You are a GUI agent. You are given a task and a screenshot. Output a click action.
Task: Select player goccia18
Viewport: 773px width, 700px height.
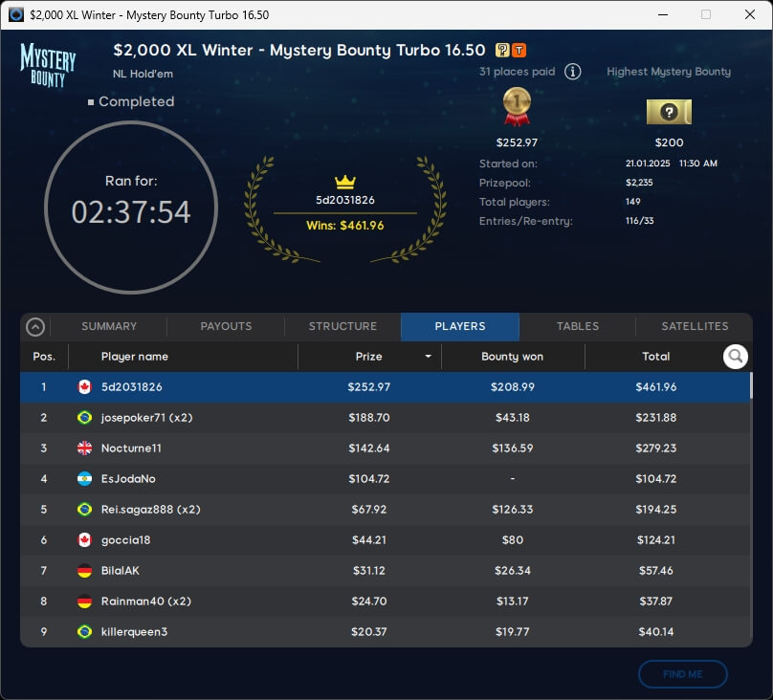click(385, 539)
